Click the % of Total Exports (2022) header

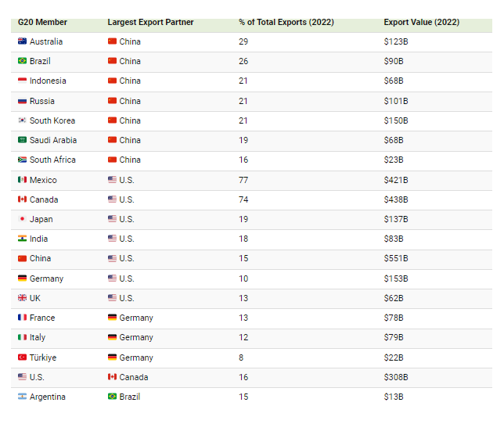[286, 22]
